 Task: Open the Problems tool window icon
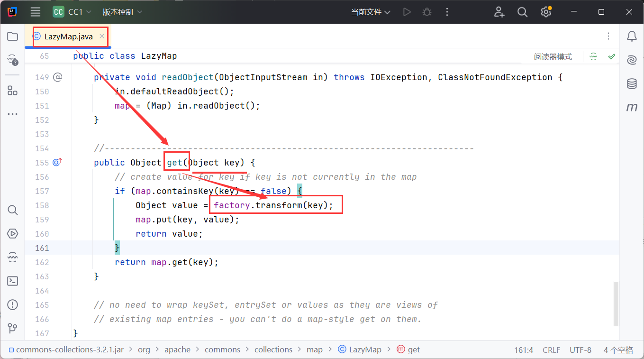pyautogui.click(x=13, y=304)
